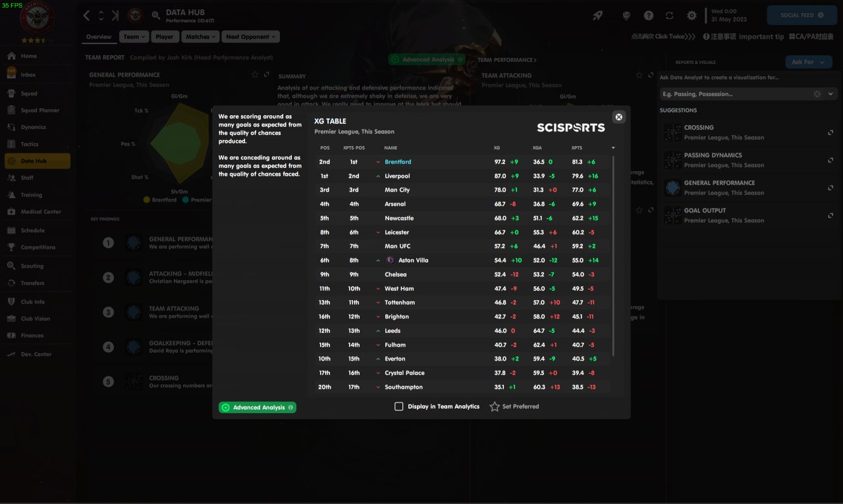Open the Team dropdown tab
This screenshot has width=843, height=504.
coord(134,37)
